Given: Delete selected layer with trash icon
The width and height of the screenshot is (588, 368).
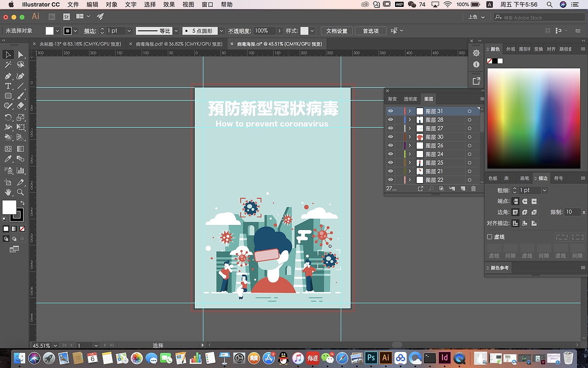Looking at the screenshot, I should pos(474,189).
